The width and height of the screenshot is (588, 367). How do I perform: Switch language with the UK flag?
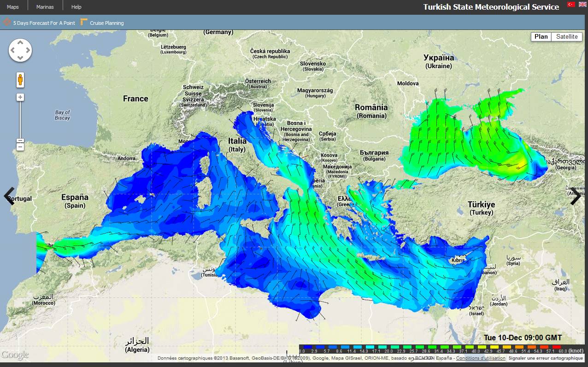[582, 5]
